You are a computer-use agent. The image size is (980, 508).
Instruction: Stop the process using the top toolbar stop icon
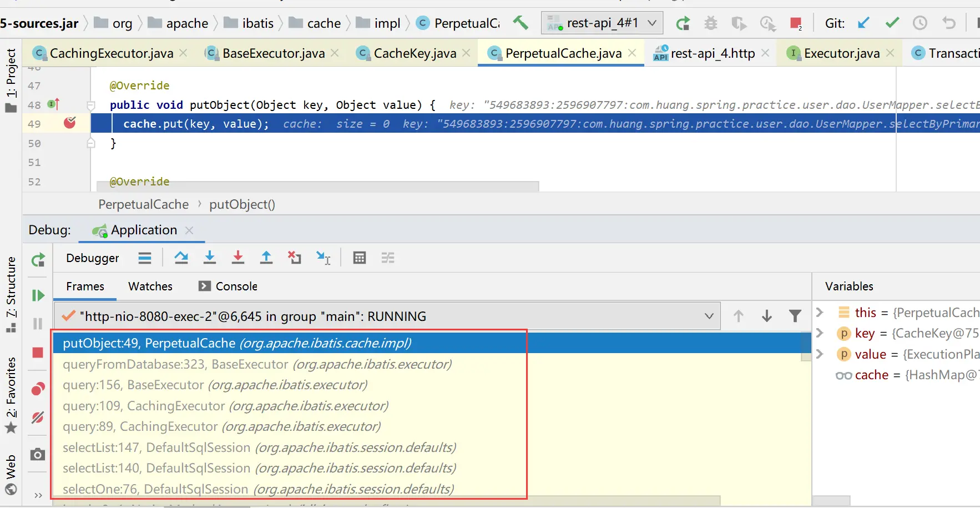point(796,23)
